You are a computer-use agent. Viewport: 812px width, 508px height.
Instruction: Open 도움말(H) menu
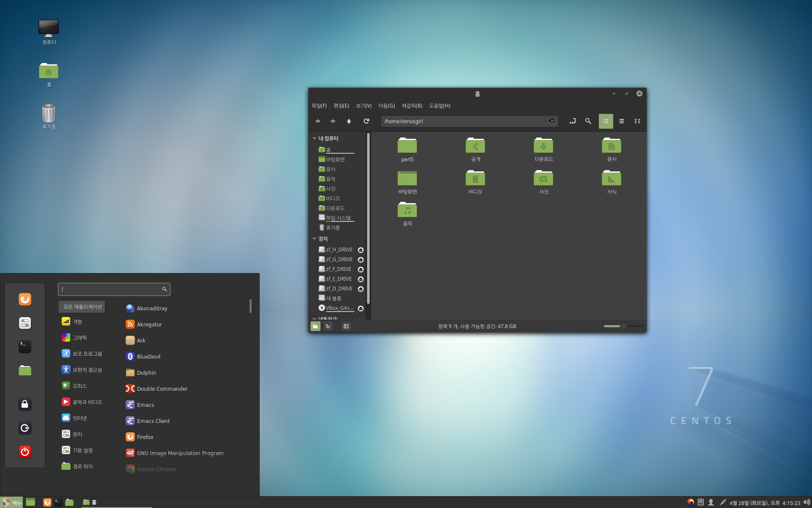point(440,106)
